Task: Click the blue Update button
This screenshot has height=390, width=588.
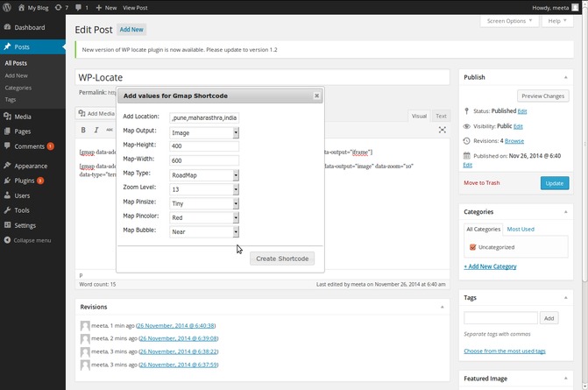Action: [554, 183]
